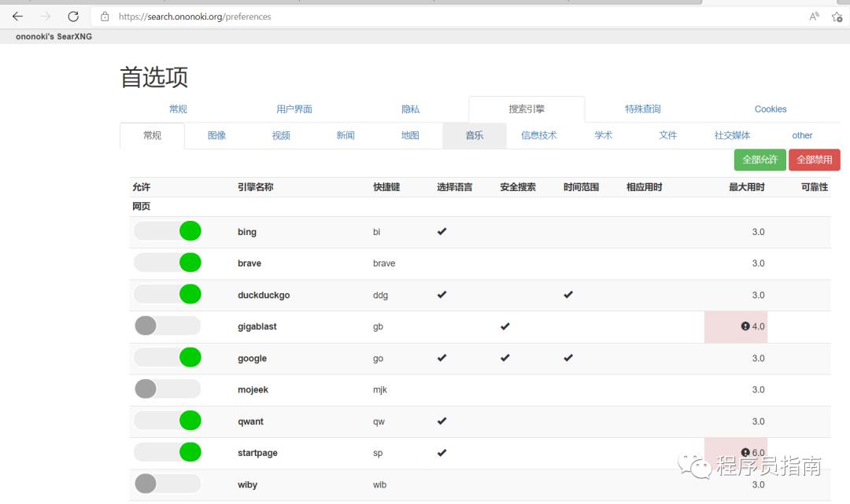Switch to the 新闻 engine category
This screenshot has height=504, width=850.
346,135
